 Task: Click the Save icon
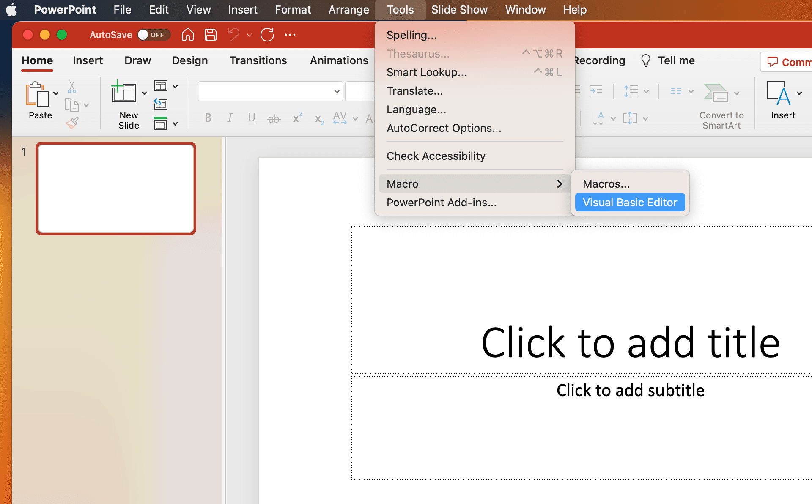[210, 35]
